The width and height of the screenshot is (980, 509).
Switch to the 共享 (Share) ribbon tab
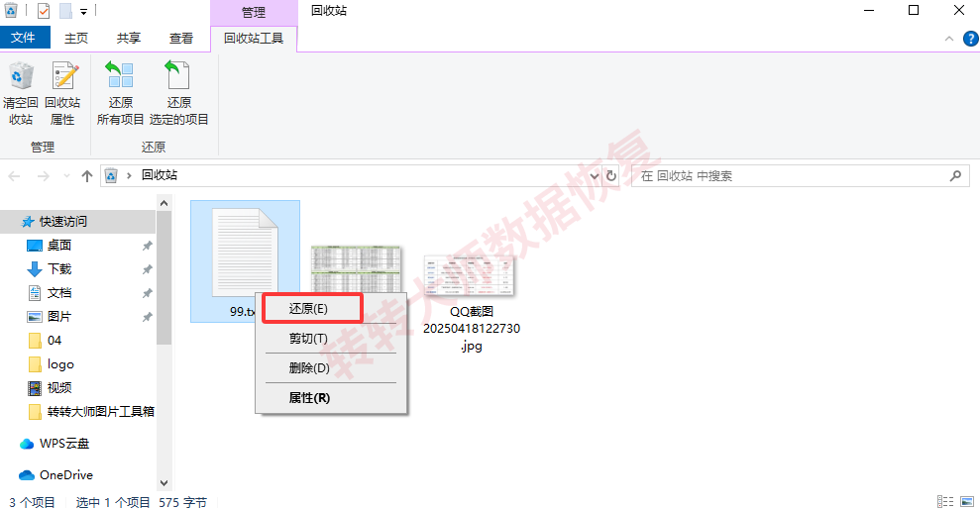(x=129, y=38)
